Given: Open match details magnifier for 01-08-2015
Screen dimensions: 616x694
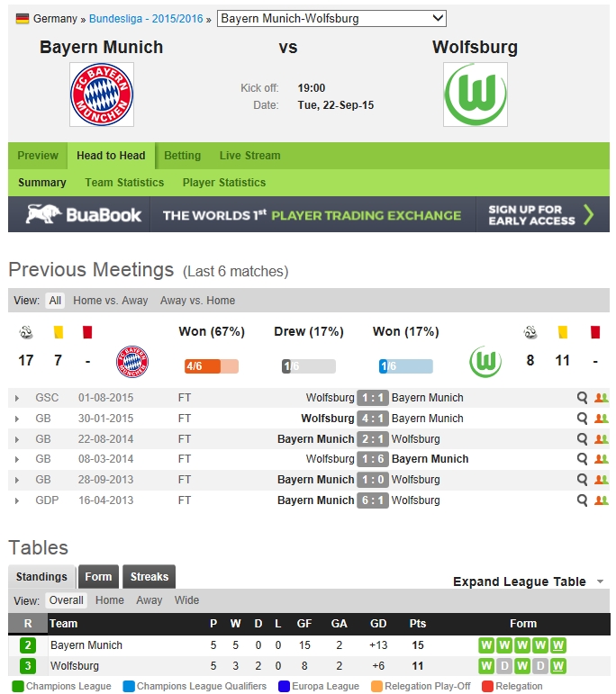Looking at the screenshot, I should pyautogui.click(x=583, y=398).
